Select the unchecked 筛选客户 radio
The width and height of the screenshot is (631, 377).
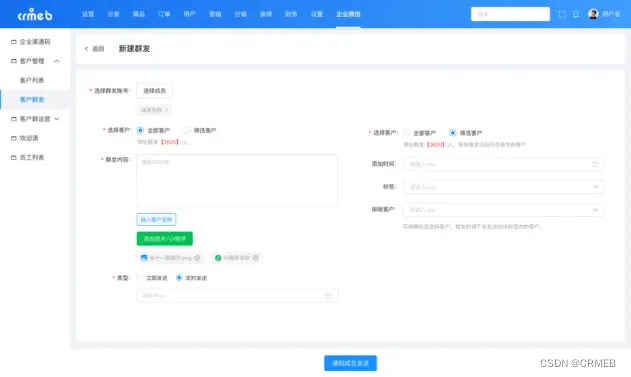(x=186, y=130)
